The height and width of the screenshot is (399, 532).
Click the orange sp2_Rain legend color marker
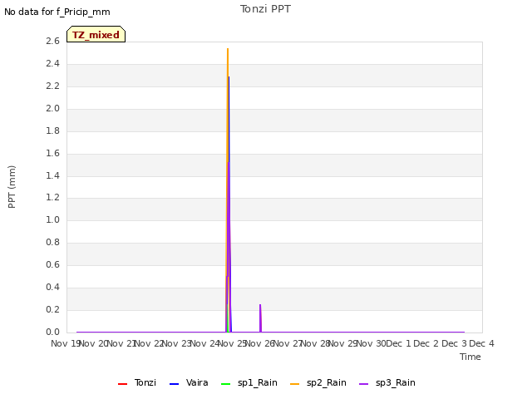click(295, 384)
